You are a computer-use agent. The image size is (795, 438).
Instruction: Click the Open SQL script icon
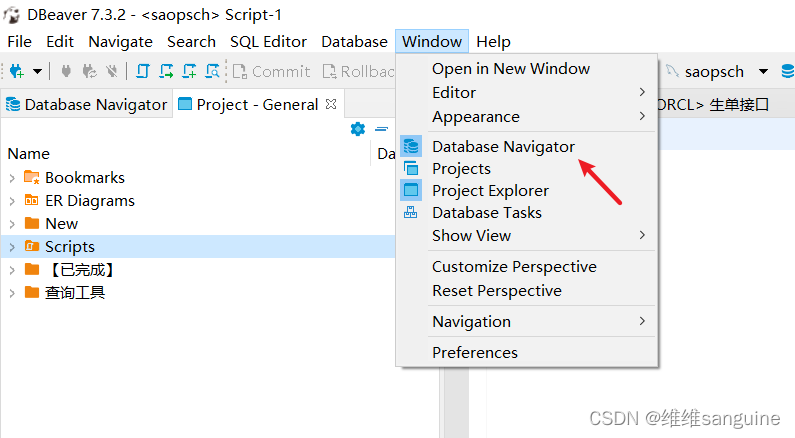point(143,71)
